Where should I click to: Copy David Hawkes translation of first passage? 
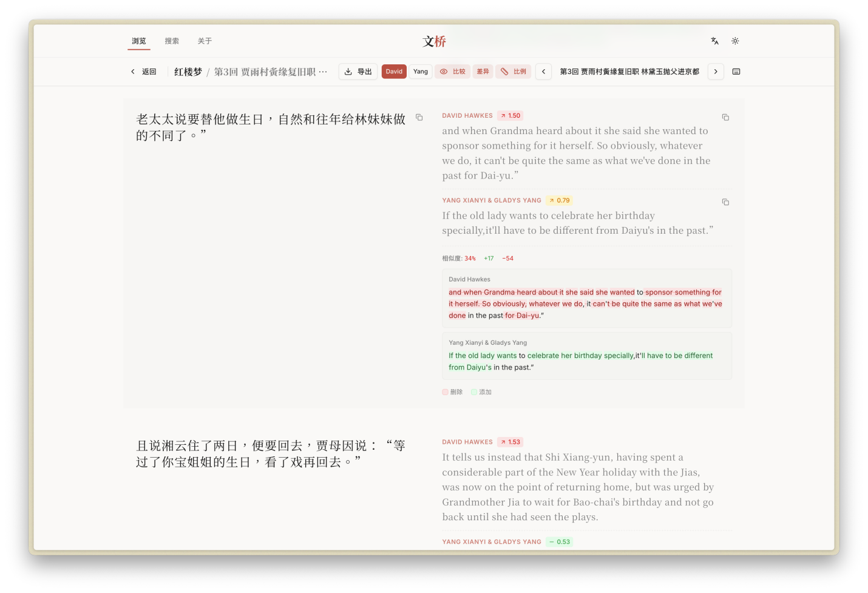tap(725, 117)
